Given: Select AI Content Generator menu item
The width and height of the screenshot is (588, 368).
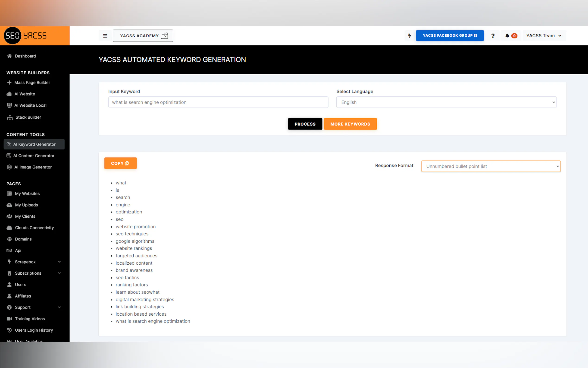Looking at the screenshot, I should (34, 155).
